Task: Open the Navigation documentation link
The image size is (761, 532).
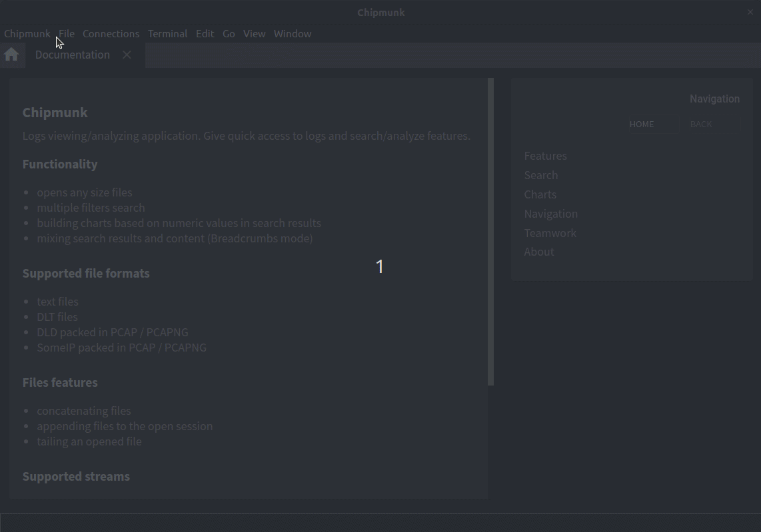Action: (x=551, y=214)
